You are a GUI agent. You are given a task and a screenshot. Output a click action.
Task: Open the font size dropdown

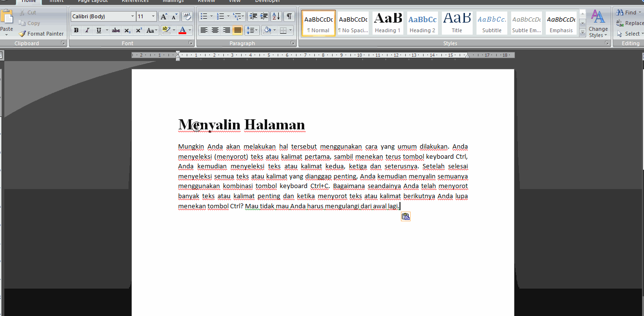pos(153,17)
